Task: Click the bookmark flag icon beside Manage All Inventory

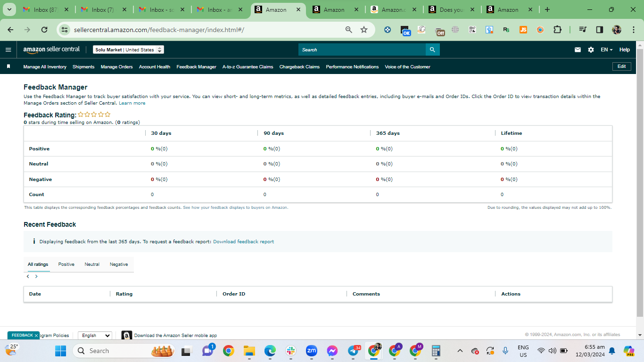Action: 8,66
